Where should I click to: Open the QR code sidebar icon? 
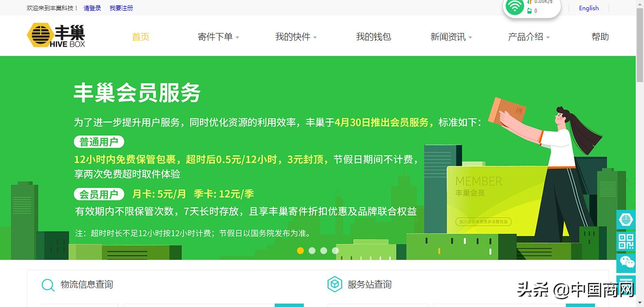(x=626, y=241)
